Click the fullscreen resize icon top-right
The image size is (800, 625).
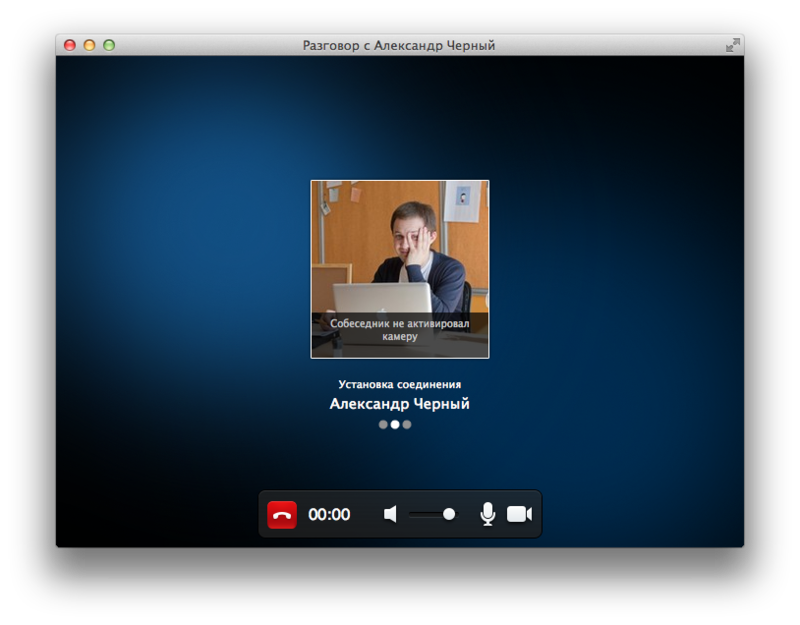(x=734, y=45)
